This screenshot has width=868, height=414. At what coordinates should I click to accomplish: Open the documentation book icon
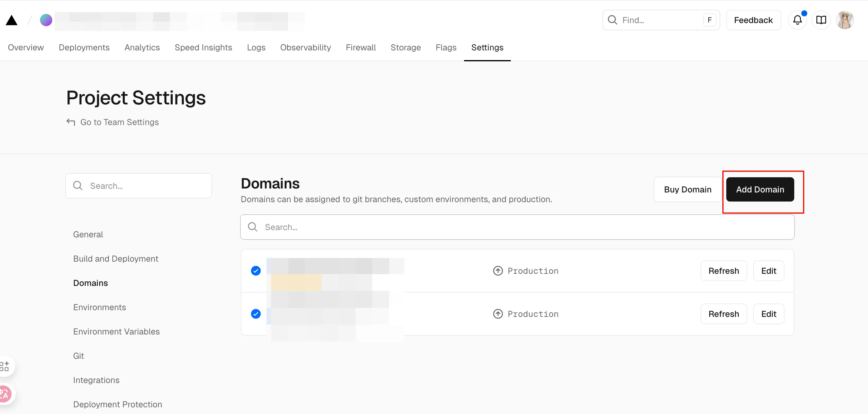click(x=821, y=20)
